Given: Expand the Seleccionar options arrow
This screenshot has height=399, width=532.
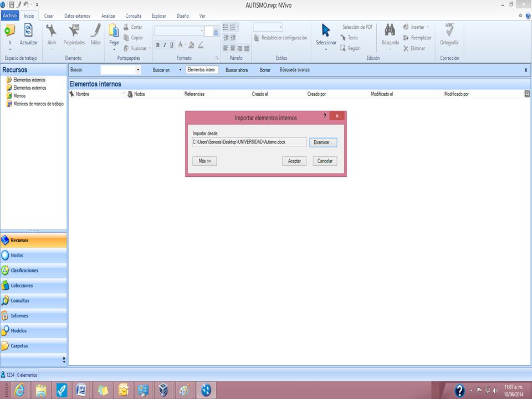Looking at the screenshot, I should 326,49.
